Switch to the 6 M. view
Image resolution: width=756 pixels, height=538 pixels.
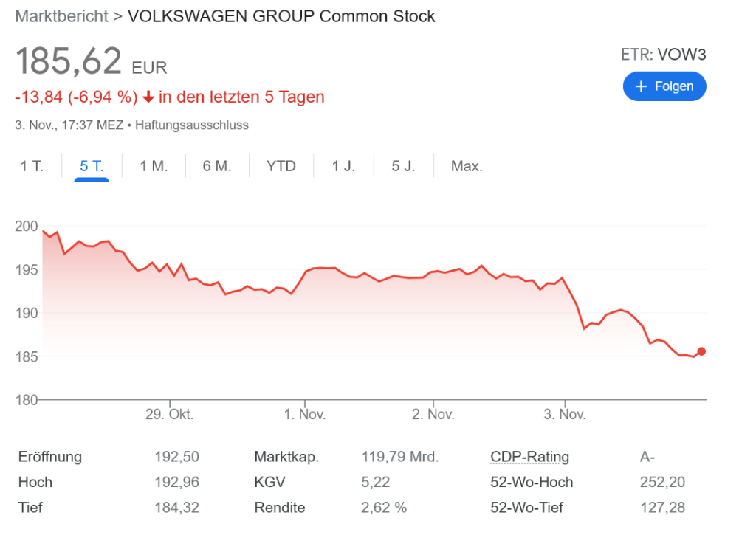tap(216, 166)
